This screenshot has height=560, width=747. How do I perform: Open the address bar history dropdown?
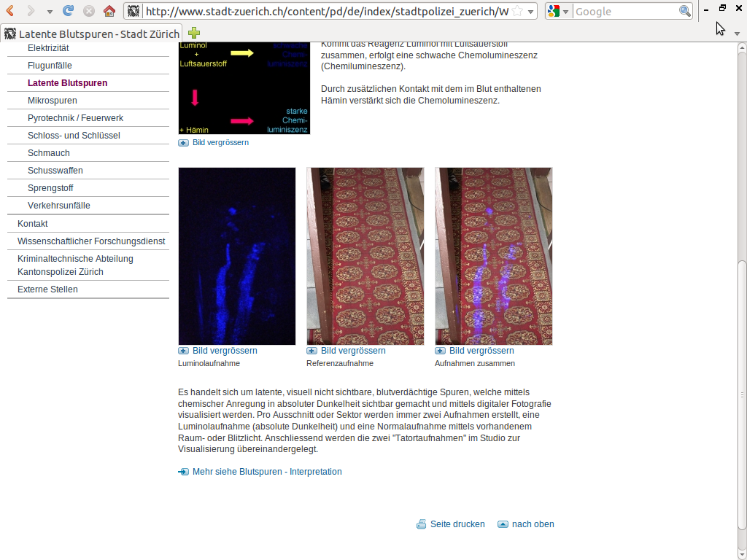(530, 12)
